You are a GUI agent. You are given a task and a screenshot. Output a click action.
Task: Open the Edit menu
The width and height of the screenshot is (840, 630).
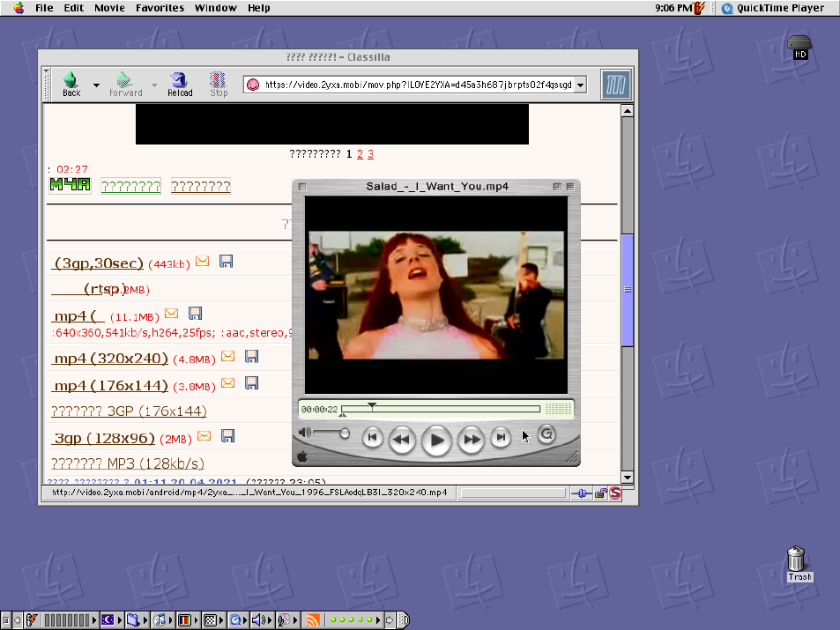[x=73, y=8]
